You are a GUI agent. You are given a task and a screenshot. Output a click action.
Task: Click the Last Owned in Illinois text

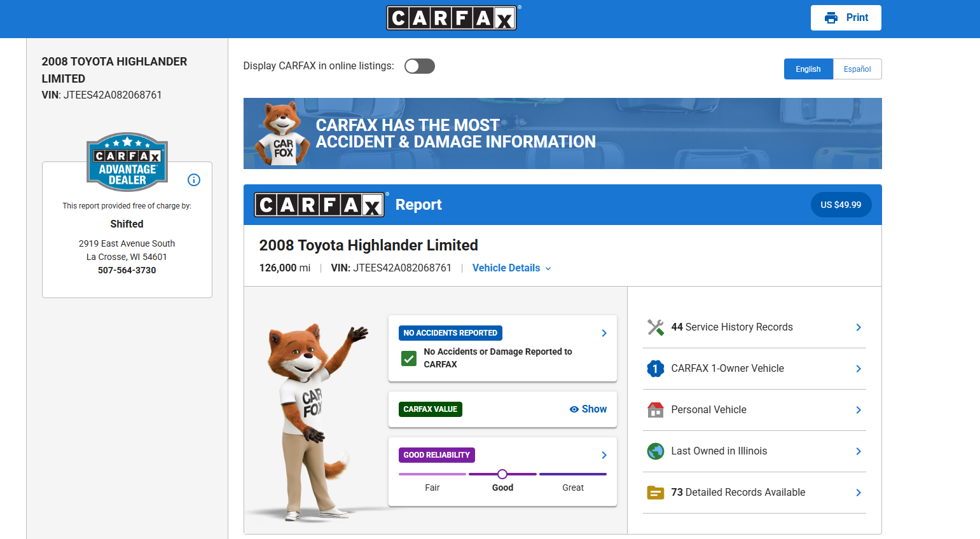[719, 451]
